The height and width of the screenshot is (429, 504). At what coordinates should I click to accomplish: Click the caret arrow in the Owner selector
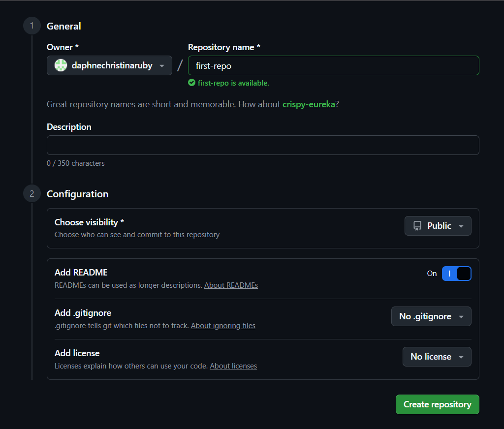[162, 66]
